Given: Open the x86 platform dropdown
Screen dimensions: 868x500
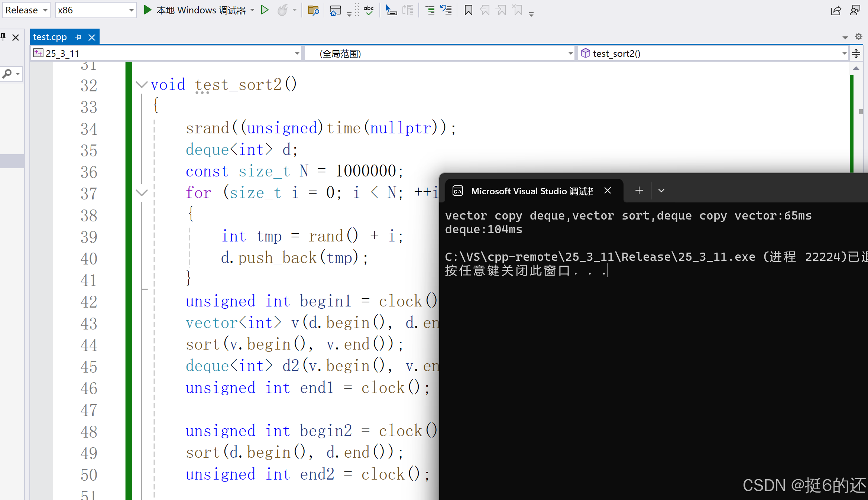Looking at the screenshot, I should pos(131,10).
